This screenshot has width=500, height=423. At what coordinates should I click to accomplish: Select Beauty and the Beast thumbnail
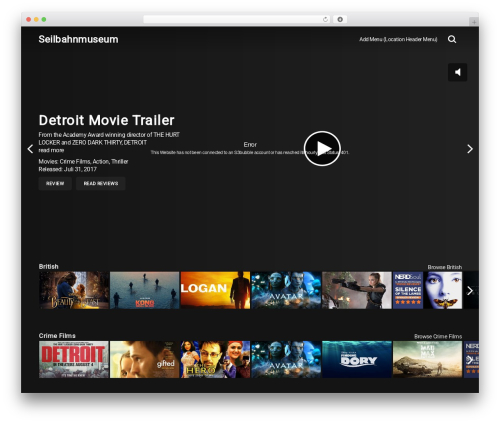74,290
